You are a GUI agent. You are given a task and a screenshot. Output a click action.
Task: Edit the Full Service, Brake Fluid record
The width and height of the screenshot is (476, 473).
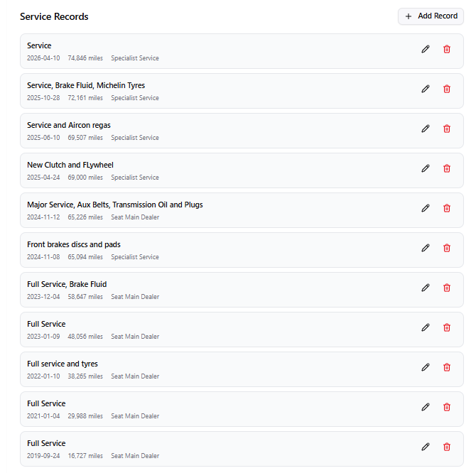click(x=426, y=288)
